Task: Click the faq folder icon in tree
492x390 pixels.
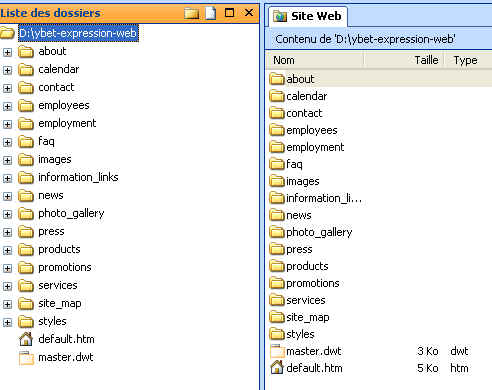Action: click(26, 142)
